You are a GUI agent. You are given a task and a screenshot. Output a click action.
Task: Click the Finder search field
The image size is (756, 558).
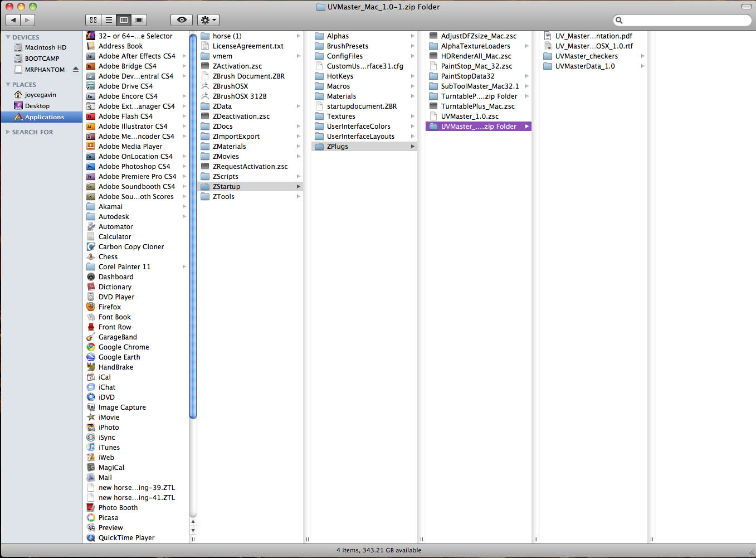pos(682,20)
